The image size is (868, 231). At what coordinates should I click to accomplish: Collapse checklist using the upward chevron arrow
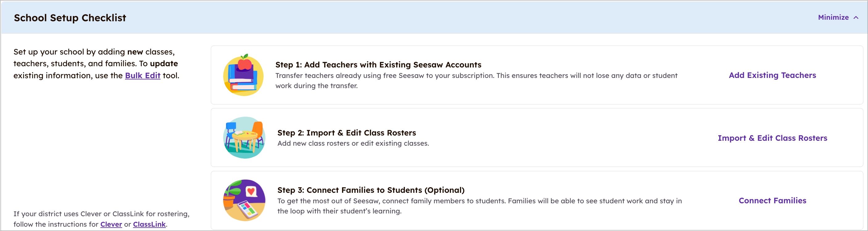pyautogui.click(x=856, y=18)
